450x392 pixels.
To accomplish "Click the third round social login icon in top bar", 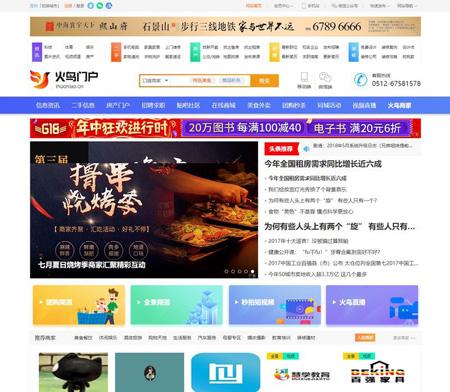I will coord(109,6).
